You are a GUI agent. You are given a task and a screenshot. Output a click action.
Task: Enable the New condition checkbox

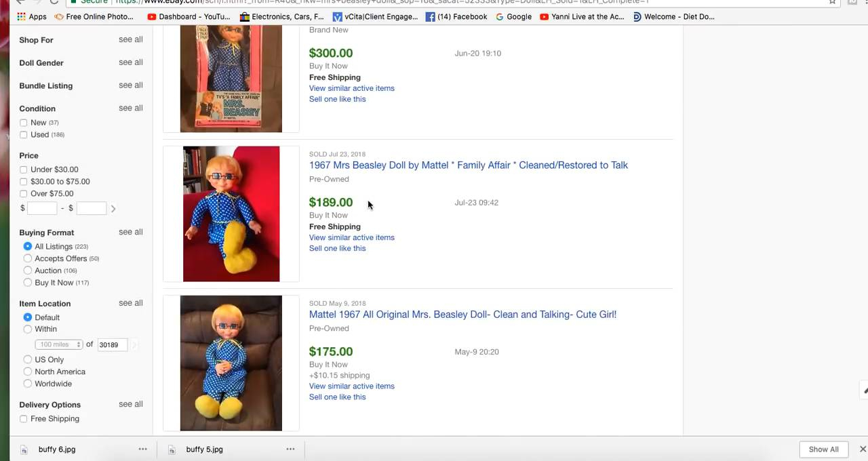click(x=24, y=123)
